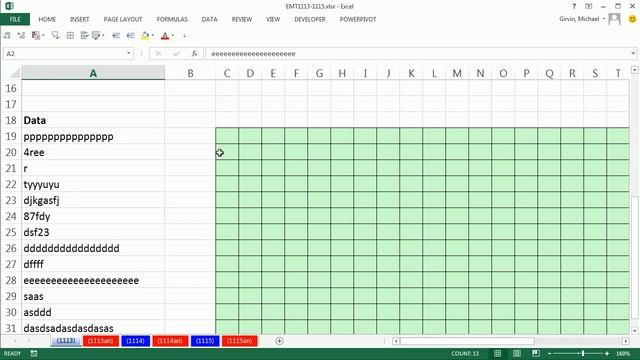Image resolution: width=640 pixels, height=360 pixels.
Task: Click the cancel X button in formula bar
Action: click(x=158, y=53)
